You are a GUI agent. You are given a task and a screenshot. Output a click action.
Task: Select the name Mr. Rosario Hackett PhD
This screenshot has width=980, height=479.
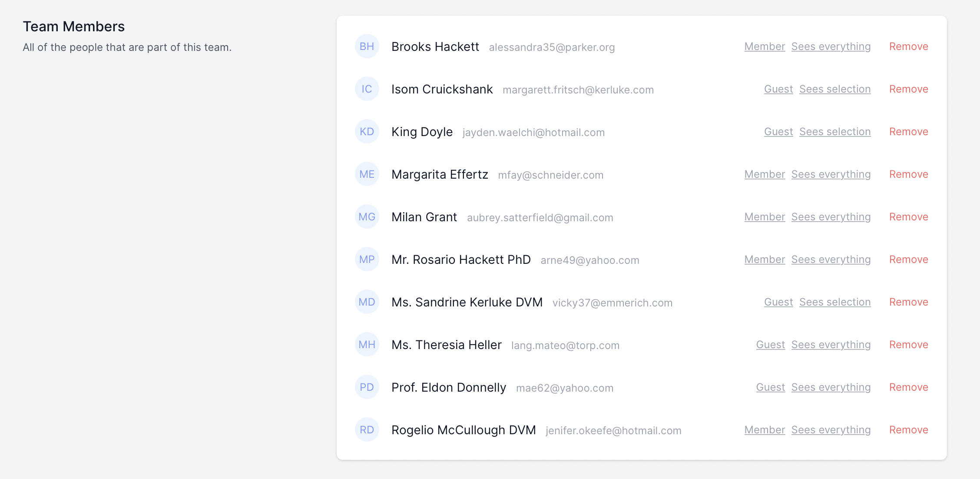click(461, 259)
